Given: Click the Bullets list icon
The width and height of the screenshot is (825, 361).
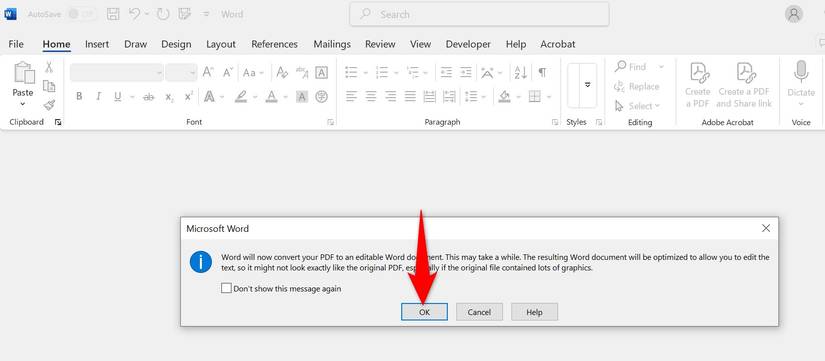Looking at the screenshot, I should [x=351, y=73].
